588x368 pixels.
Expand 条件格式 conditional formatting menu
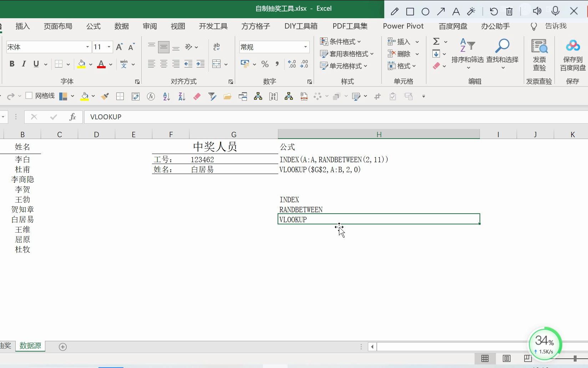pyautogui.click(x=341, y=42)
